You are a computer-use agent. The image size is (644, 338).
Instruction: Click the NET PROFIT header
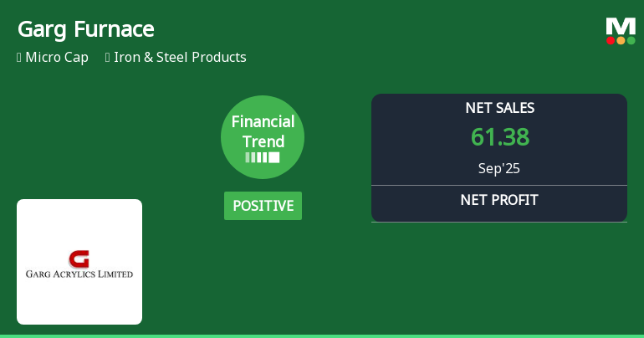coord(499,200)
